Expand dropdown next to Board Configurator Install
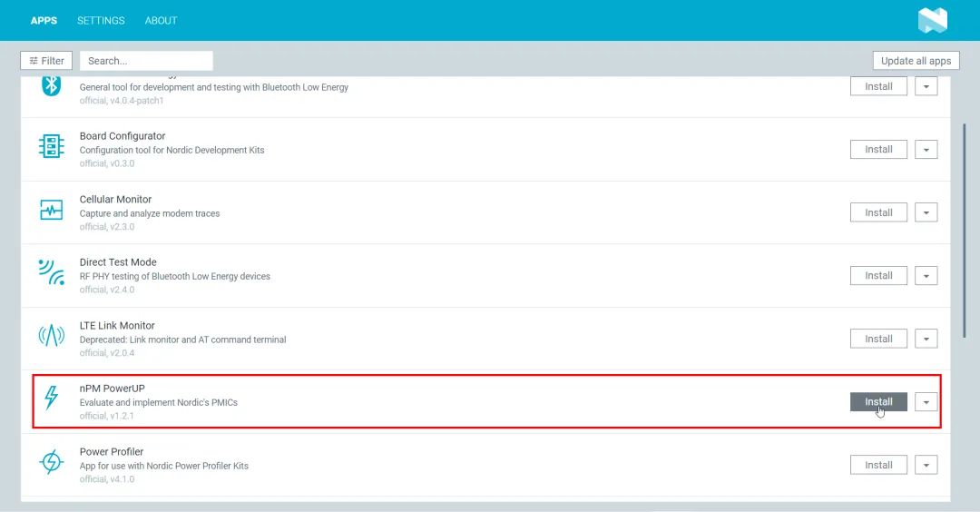 point(926,150)
